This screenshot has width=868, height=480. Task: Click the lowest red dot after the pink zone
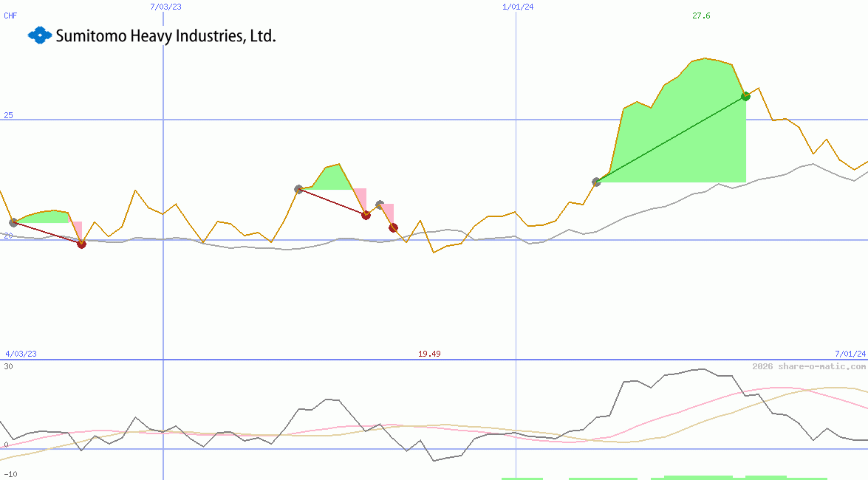(x=392, y=227)
